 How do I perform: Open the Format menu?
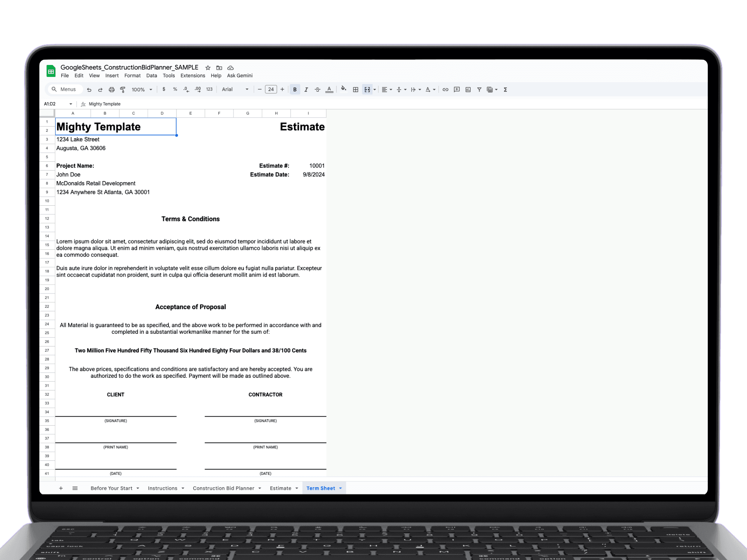coord(133,76)
